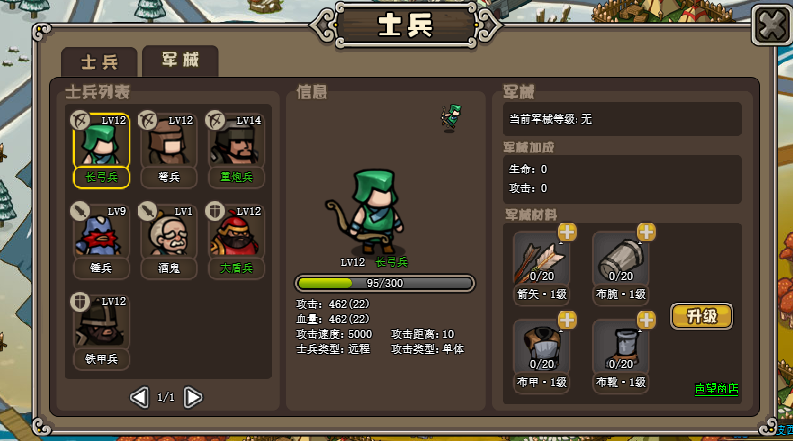Select the 大盾兵 red-helmet soldier portrait
Viewport: 793px width, 441px height.
pyautogui.click(x=236, y=231)
